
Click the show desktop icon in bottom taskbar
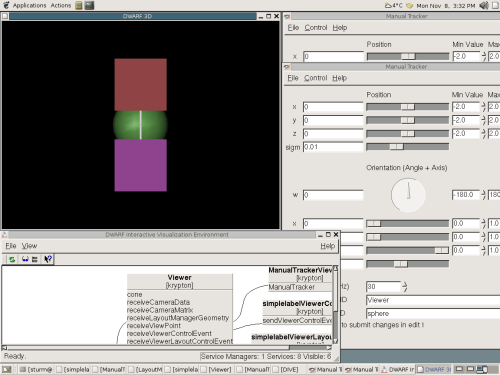pos(7,369)
